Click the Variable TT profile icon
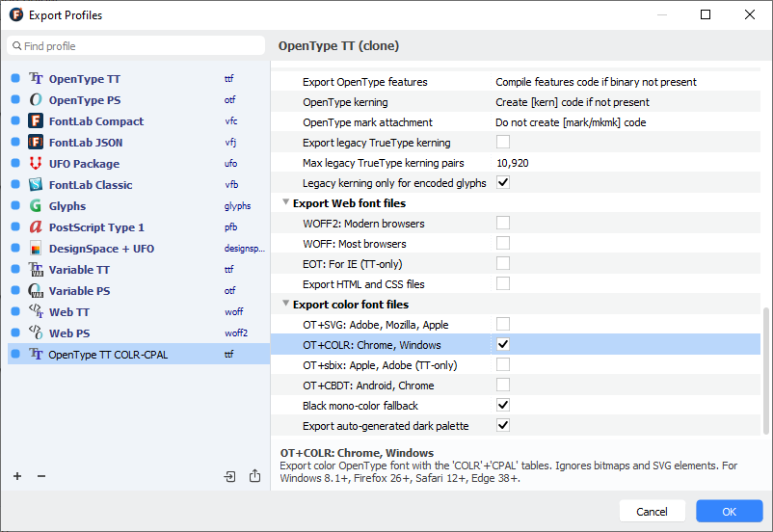 pos(36,269)
